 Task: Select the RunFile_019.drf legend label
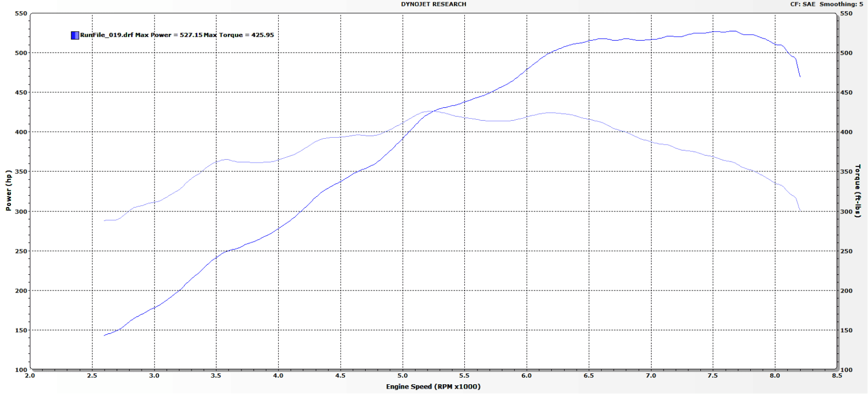click(107, 35)
